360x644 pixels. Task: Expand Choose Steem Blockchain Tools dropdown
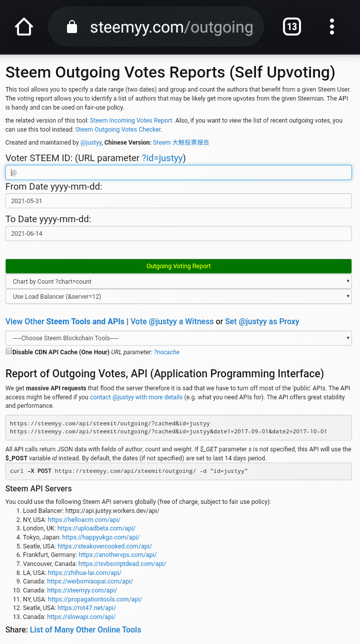coord(178,338)
